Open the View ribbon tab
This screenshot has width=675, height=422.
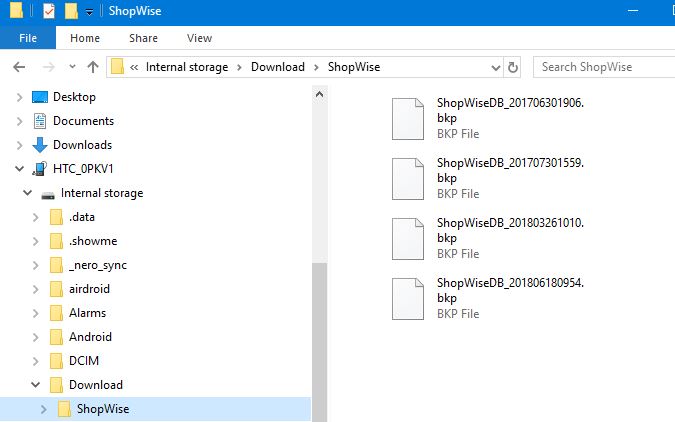pyautogui.click(x=199, y=38)
